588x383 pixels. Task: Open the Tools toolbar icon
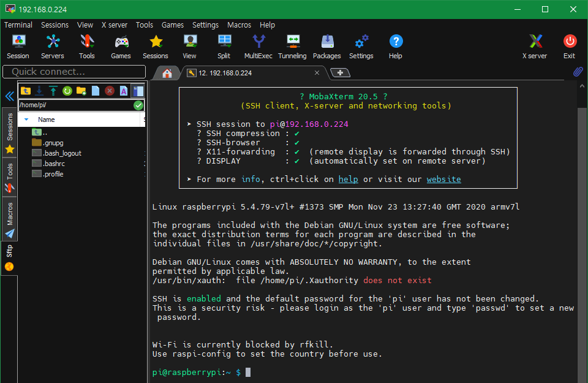click(x=86, y=47)
